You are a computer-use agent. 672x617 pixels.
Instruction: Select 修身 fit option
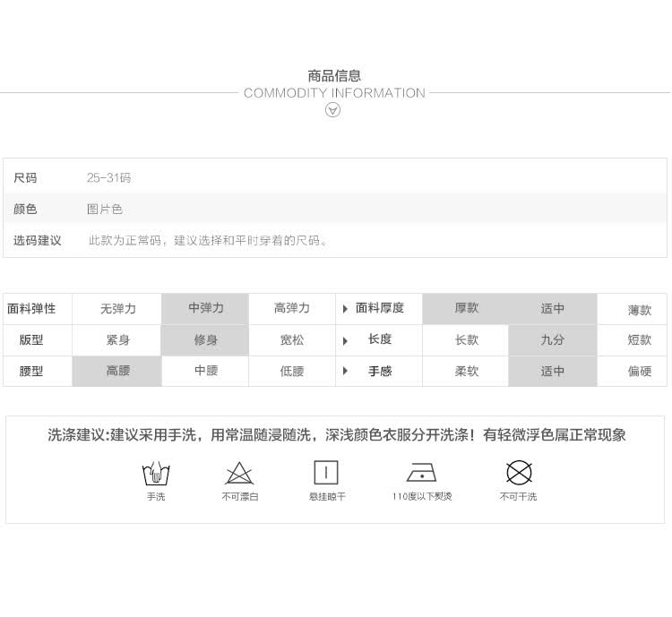(205, 340)
